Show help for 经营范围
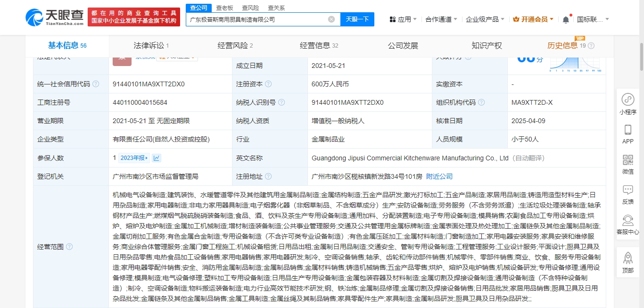The image size is (644, 308). coord(70,247)
